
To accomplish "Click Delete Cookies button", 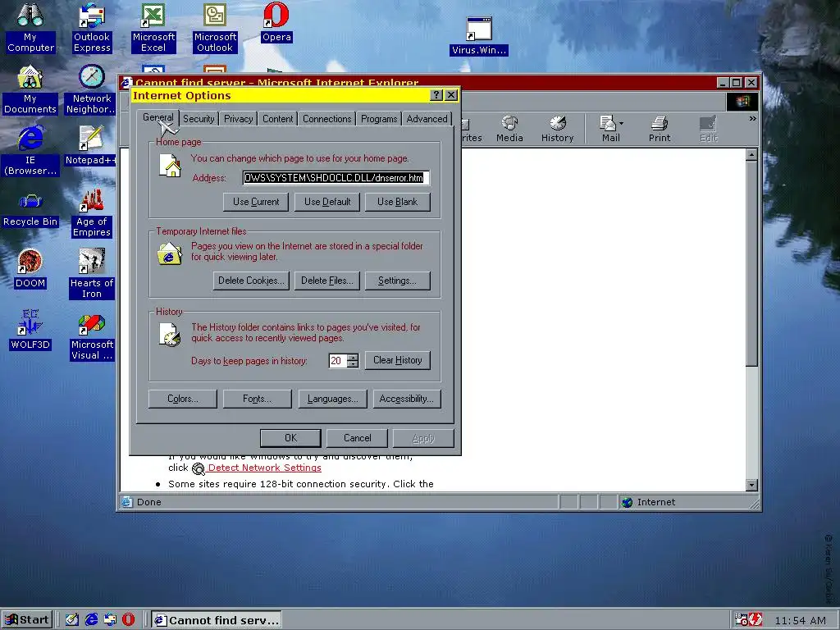I will 251,281.
